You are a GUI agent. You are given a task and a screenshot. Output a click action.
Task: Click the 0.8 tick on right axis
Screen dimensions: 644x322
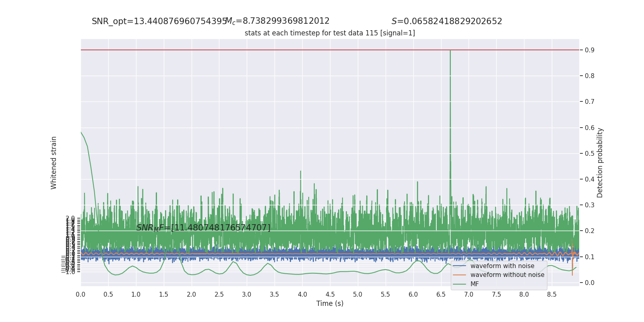(x=590, y=76)
